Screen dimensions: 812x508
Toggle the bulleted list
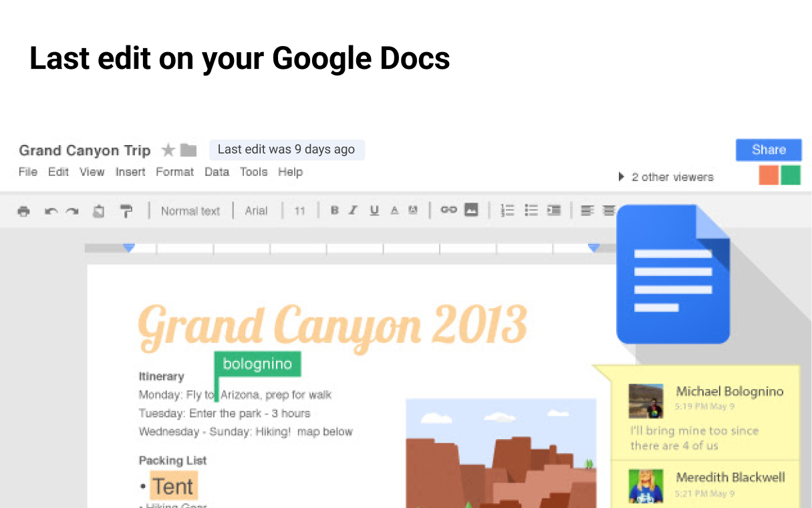(531, 211)
